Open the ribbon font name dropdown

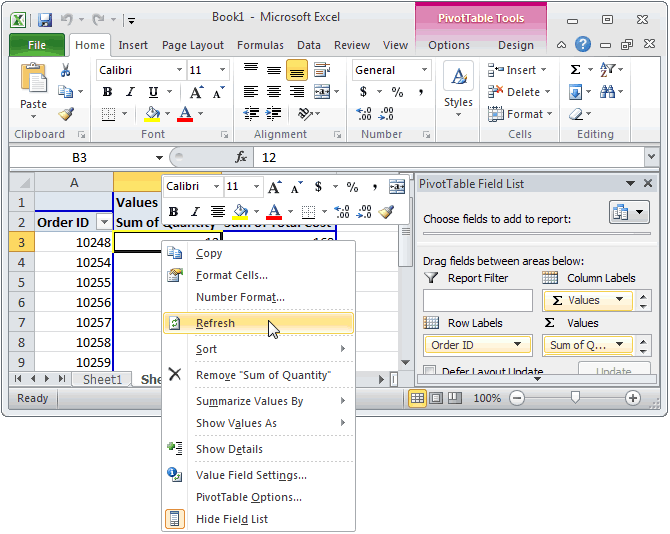click(x=179, y=70)
